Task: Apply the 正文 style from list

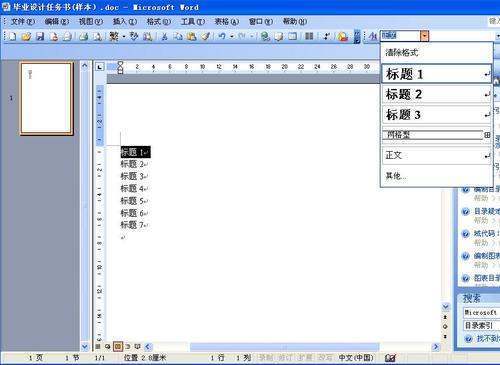Action: 437,155
